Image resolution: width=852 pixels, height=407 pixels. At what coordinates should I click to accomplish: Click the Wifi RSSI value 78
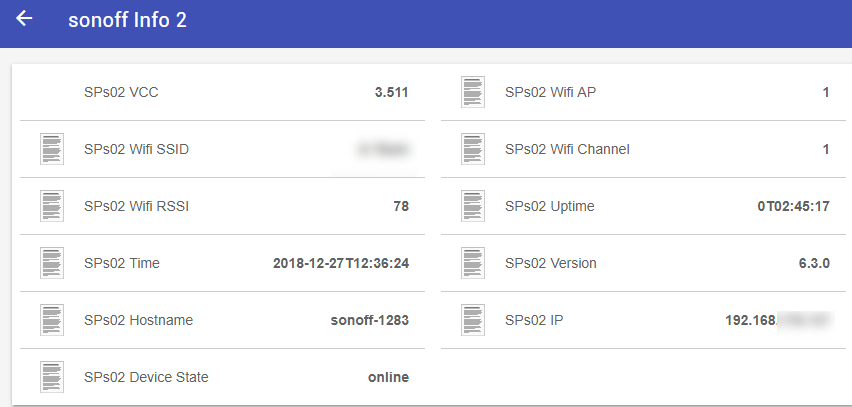401,206
